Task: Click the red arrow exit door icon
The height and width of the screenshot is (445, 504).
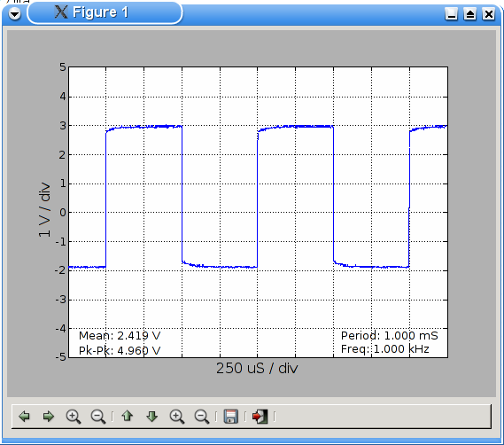Action: (x=260, y=417)
